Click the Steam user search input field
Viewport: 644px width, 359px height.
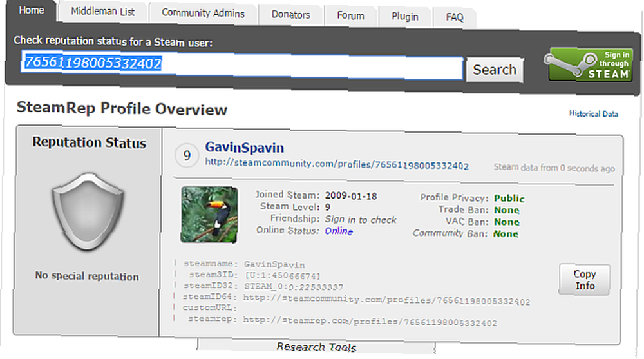pos(241,65)
